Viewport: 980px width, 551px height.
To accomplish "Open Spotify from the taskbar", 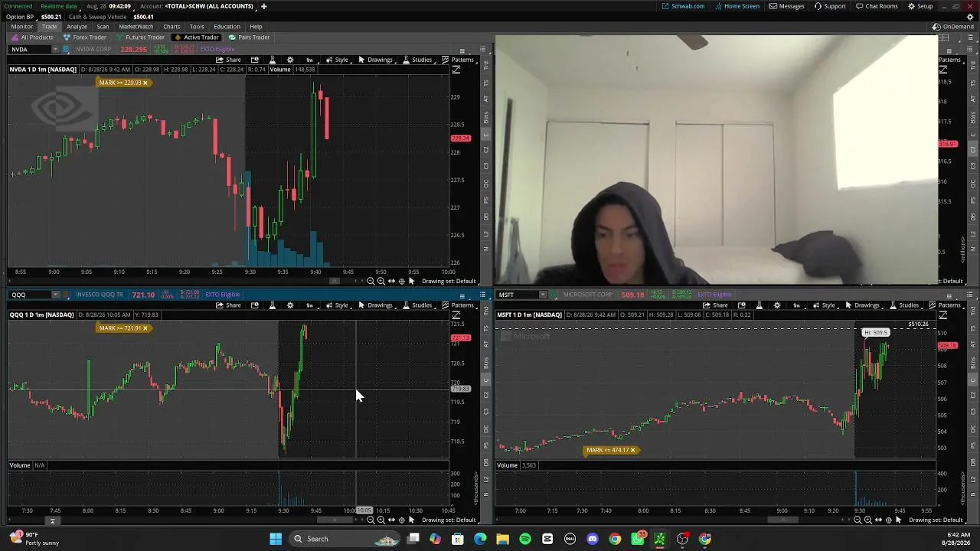I will pyautogui.click(x=525, y=539).
